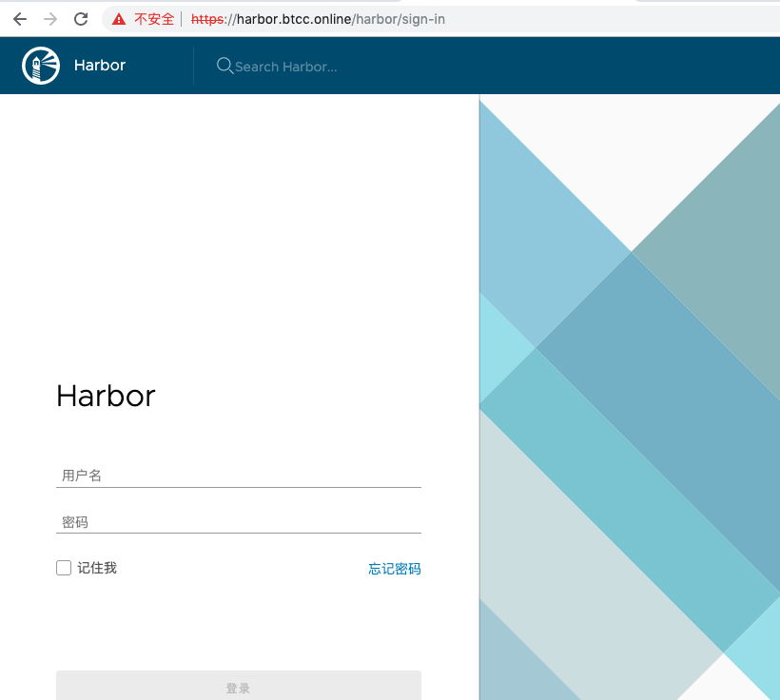Click the address bar URL text
This screenshot has height=700, width=780.
318,19
